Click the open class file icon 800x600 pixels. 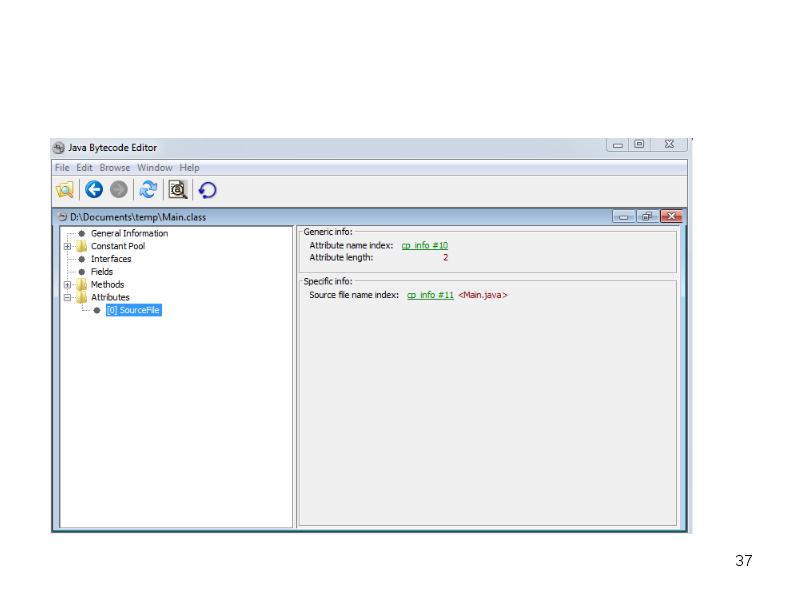point(65,190)
